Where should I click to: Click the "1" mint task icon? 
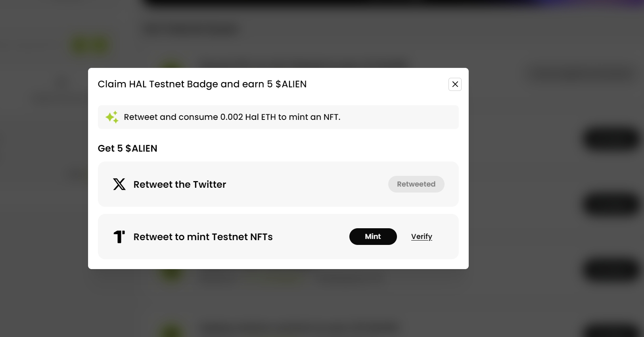click(x=119, y=237)
